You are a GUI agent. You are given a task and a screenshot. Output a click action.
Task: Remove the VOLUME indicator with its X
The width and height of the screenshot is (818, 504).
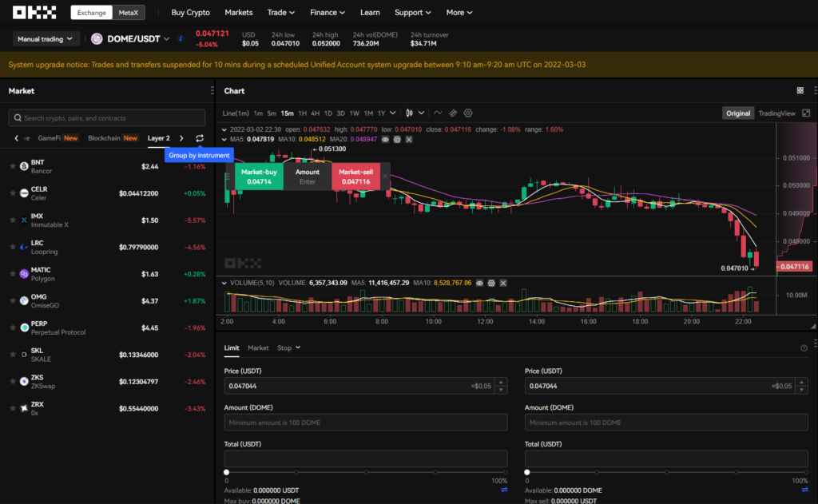pos(503,283)
